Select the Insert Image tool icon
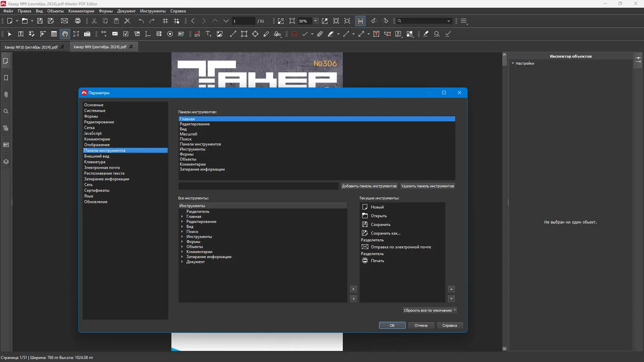644x362 pixels. click(x=220, y=34)
